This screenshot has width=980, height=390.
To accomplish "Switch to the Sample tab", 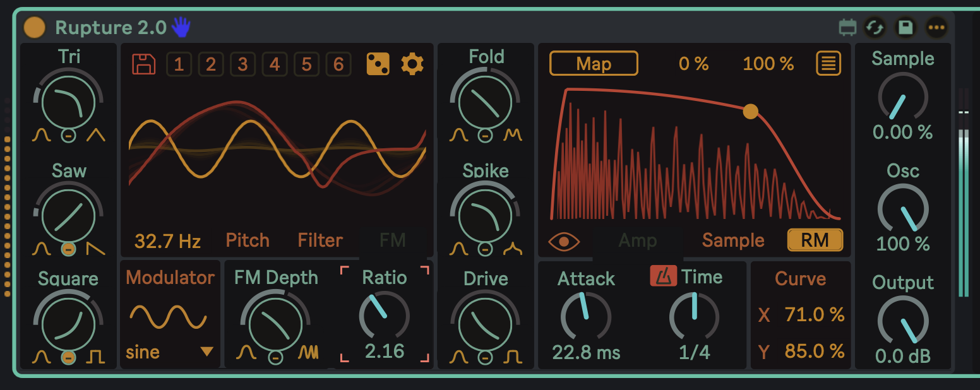I will tap(733, 240).
